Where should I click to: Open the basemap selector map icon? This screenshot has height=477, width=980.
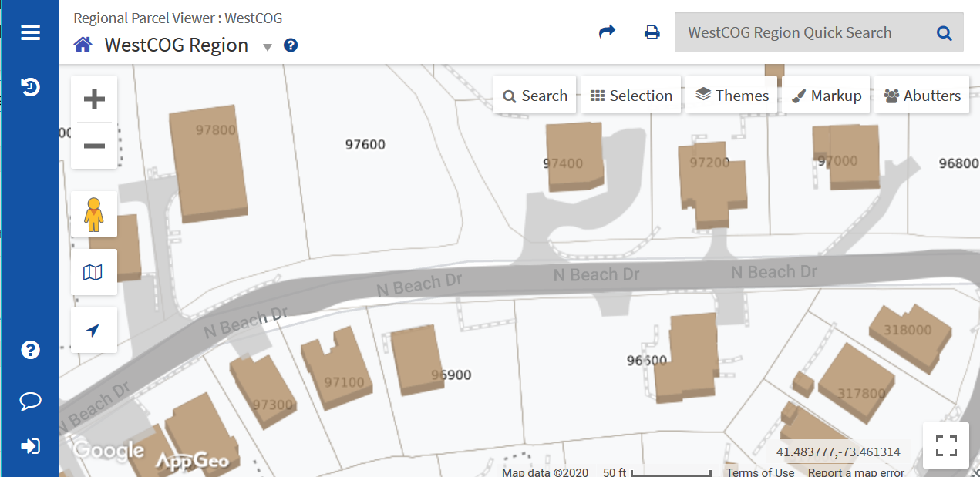tap(94, 272)
